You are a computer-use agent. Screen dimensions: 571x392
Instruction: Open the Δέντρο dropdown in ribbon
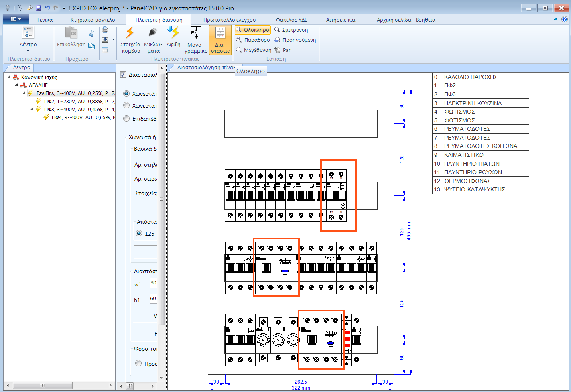(x=28, y=45)
